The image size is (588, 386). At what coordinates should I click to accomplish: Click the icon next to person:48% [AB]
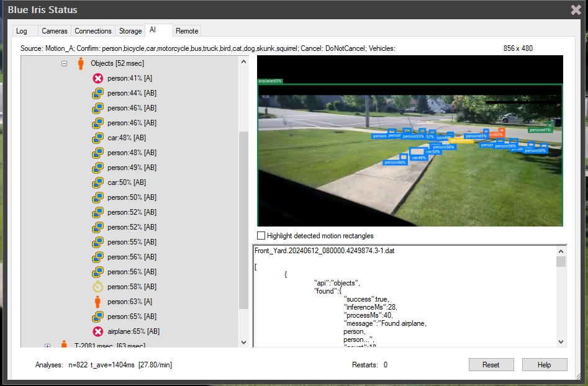tap(98, 153)
